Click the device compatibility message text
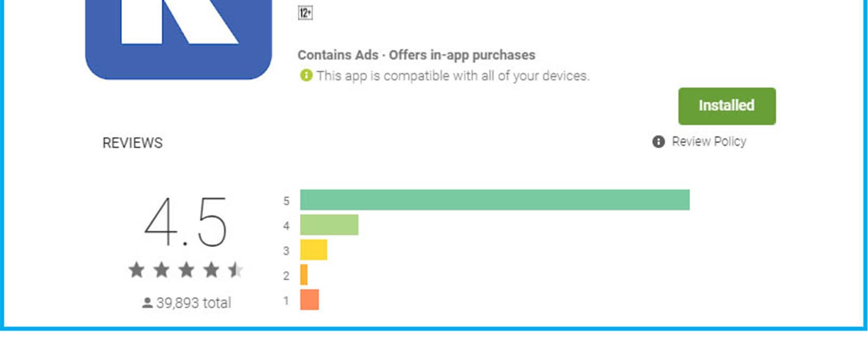This screenshot has height=338, width=868. 452,75
